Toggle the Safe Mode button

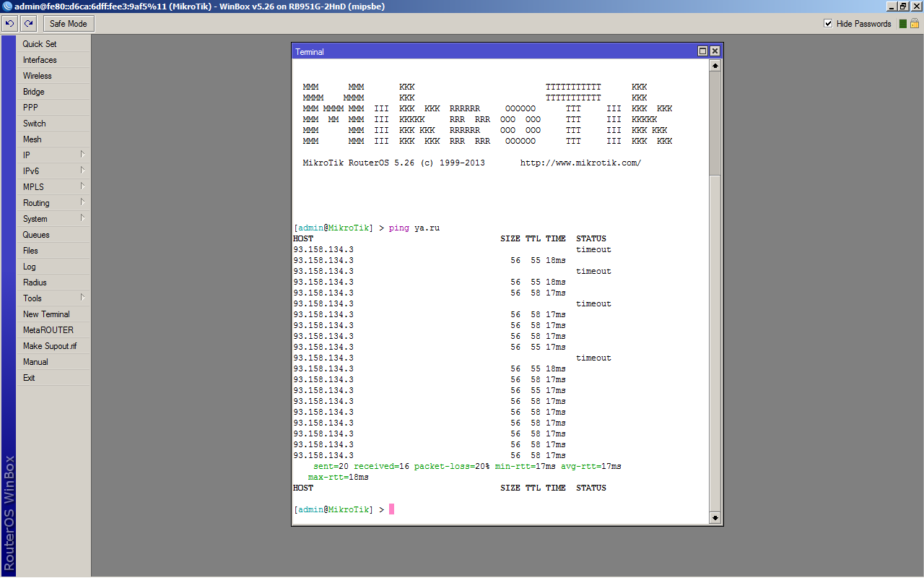click(69, 24)
